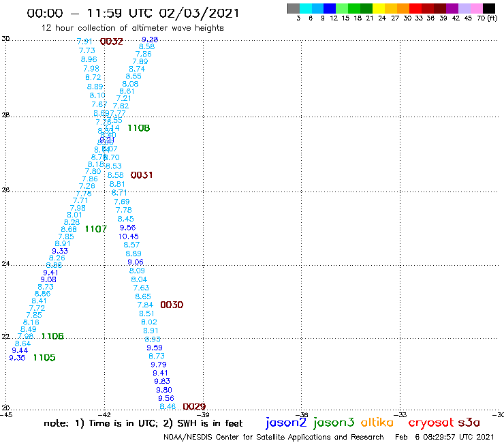The height and width of the screenshot is (443, 504).
Task: Select the 7.84 reading near 0030
Action: [145, 305]
